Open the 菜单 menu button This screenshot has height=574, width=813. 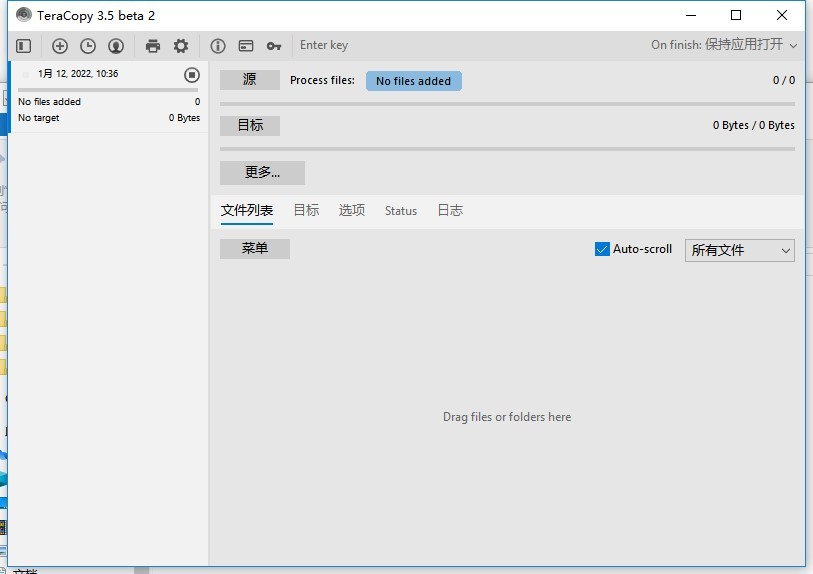[x=255, y=249]
